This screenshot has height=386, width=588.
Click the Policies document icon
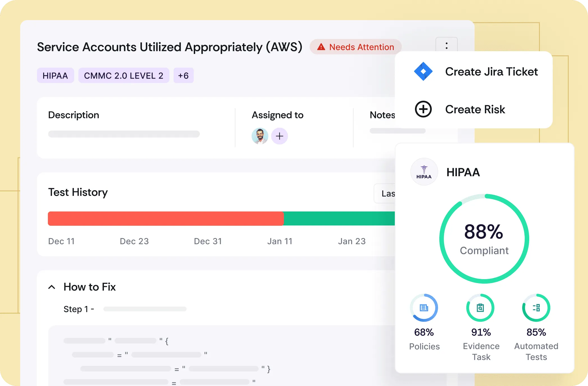click(x=424, y=308)
